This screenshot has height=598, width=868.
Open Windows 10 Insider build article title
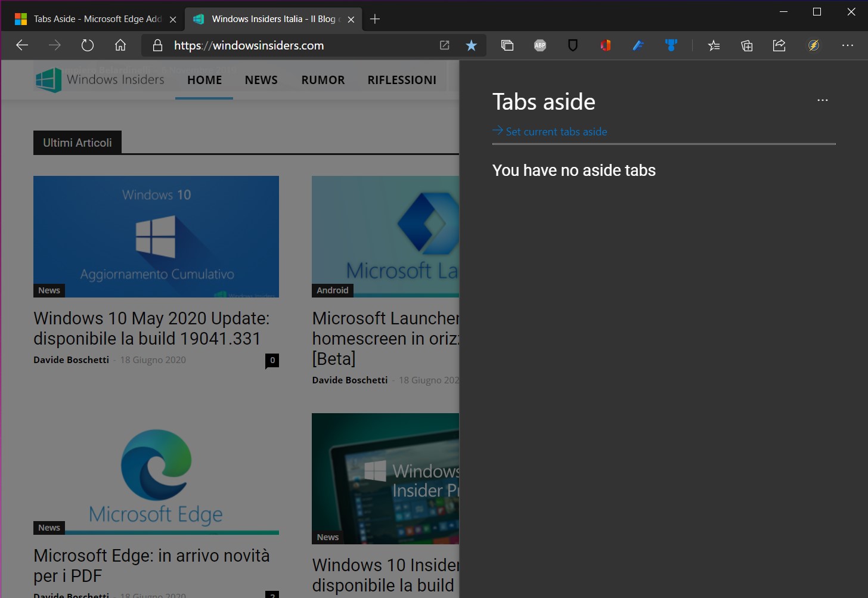pyautogui.click(x=386, y=575)
